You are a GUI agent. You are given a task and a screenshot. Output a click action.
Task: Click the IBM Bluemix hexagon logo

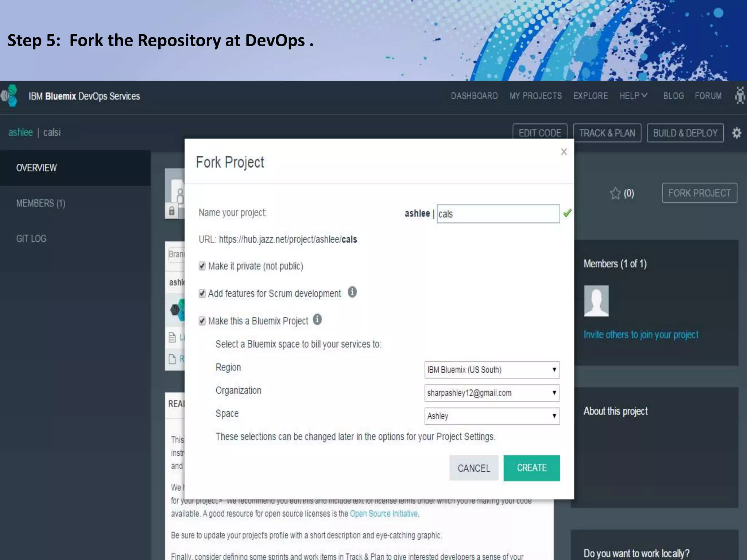tap(9, 96)
